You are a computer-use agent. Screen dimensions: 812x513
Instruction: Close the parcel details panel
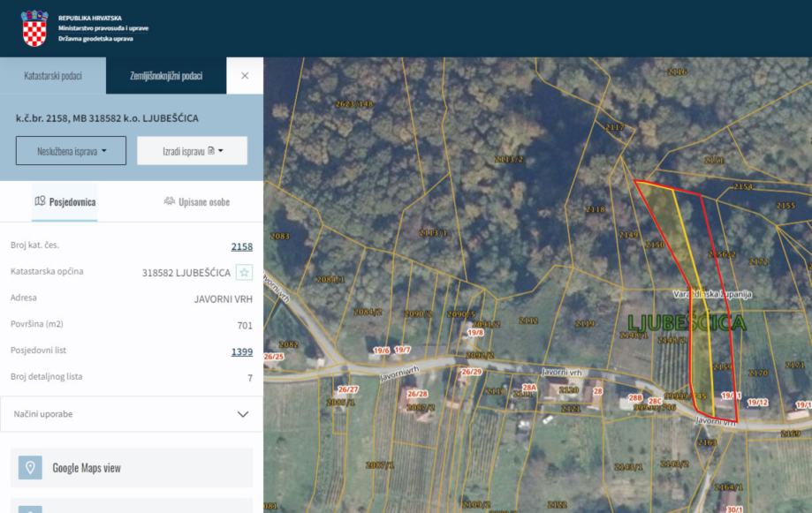(x=245, y=76)
